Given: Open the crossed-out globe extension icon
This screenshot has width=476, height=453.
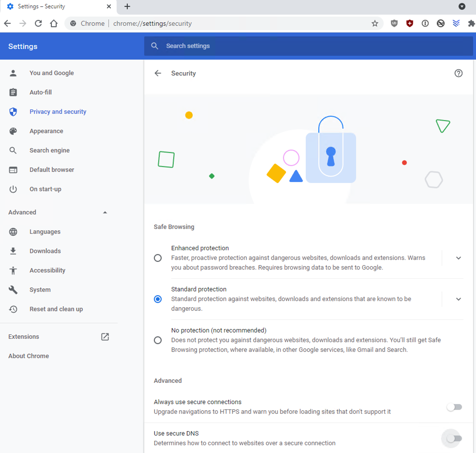Looking at the screenshot, I should pyautogui.click(x=441, y=23).
